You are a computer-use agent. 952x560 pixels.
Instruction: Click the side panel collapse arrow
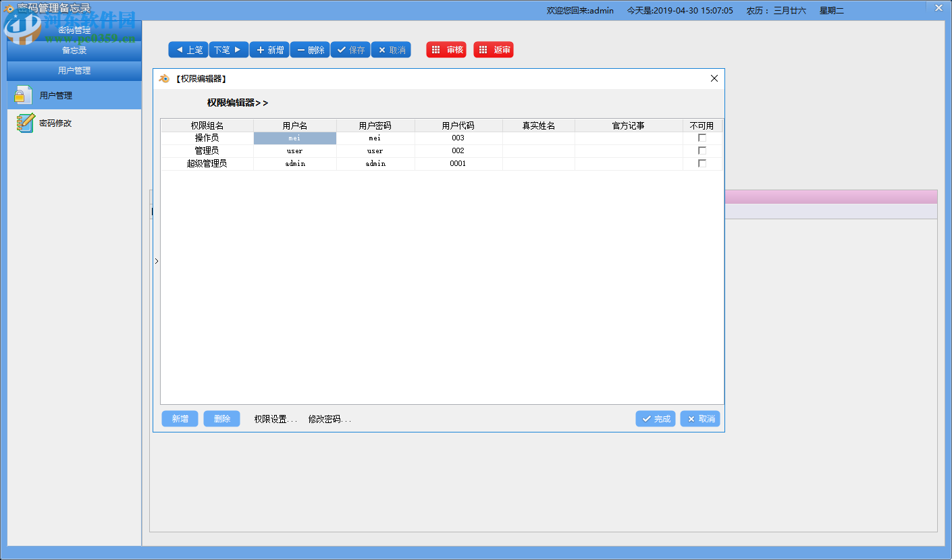click(156, 261)
